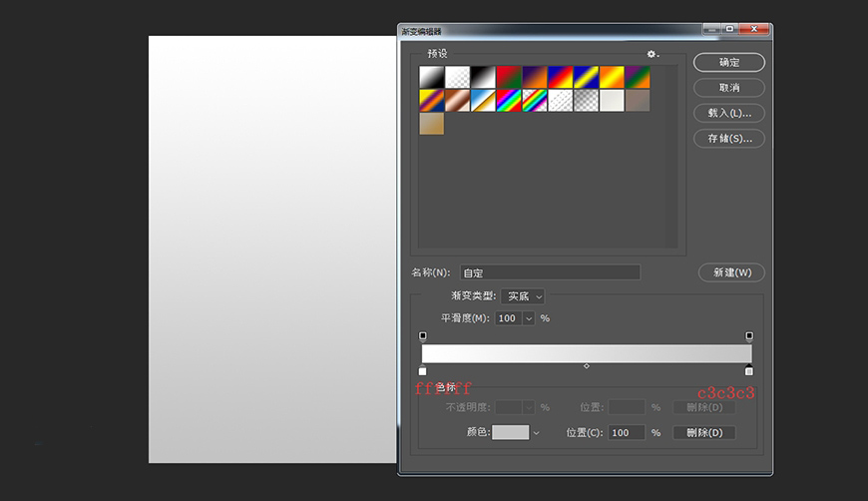Cancel with the 取消 button
The image size is (868, 501).
(729, 88)
